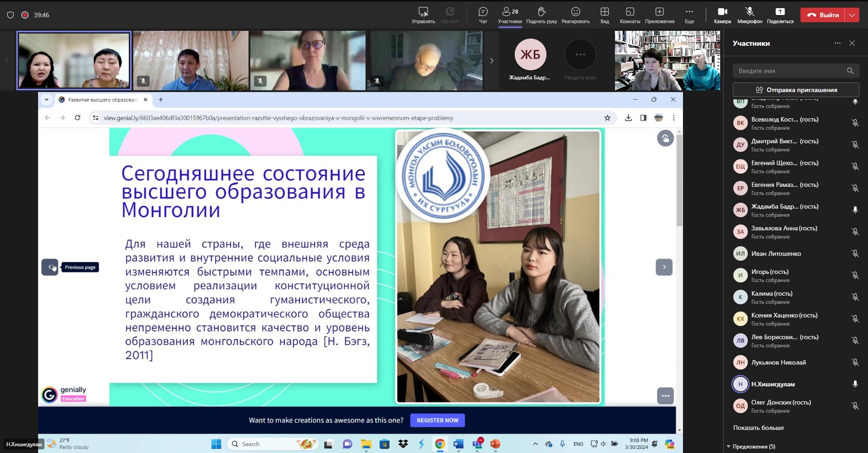The width and height of the screenshot is (868, 453).
Task: Click Show more participants link
Action: pyautogui.click(x=758, y=428)
